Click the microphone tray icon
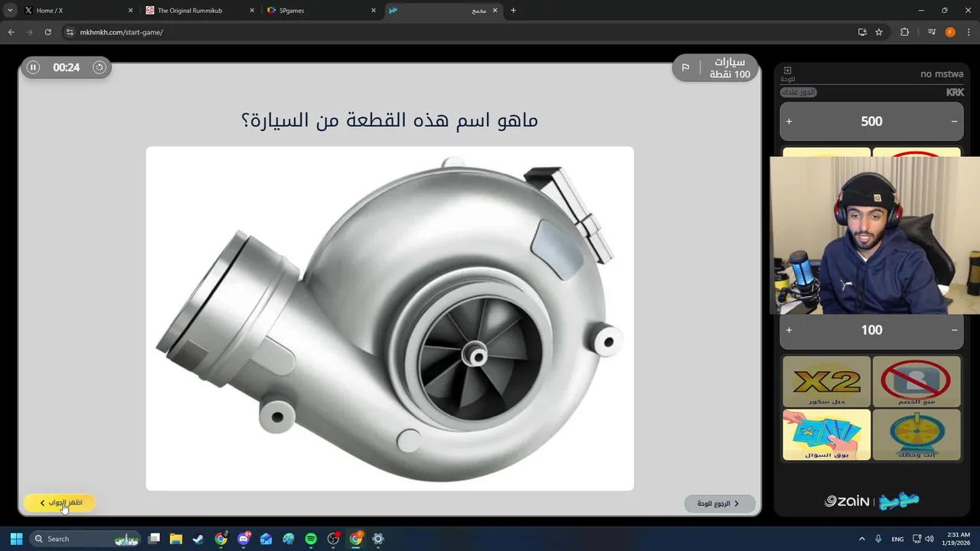 pyautogui.click(x=878, y=539)
